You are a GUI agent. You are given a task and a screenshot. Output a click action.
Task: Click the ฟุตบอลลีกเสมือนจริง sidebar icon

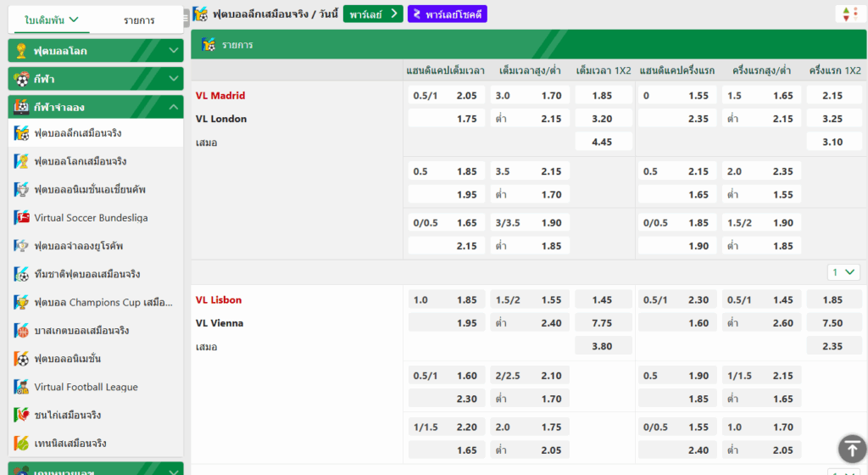21,133
